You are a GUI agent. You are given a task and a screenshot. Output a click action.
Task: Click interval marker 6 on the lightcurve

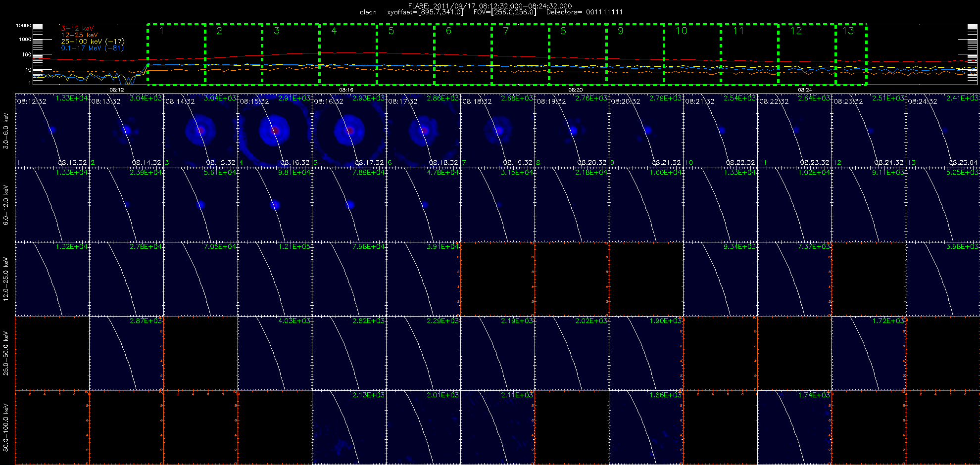448,31
